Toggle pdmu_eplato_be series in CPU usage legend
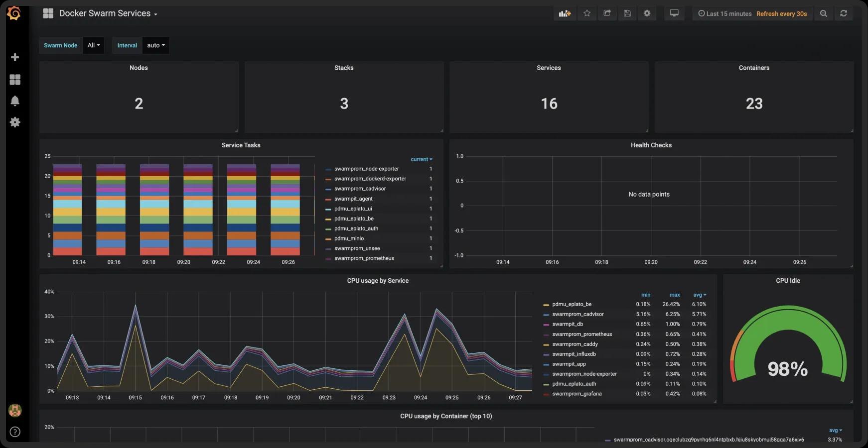 pos(572,304)
